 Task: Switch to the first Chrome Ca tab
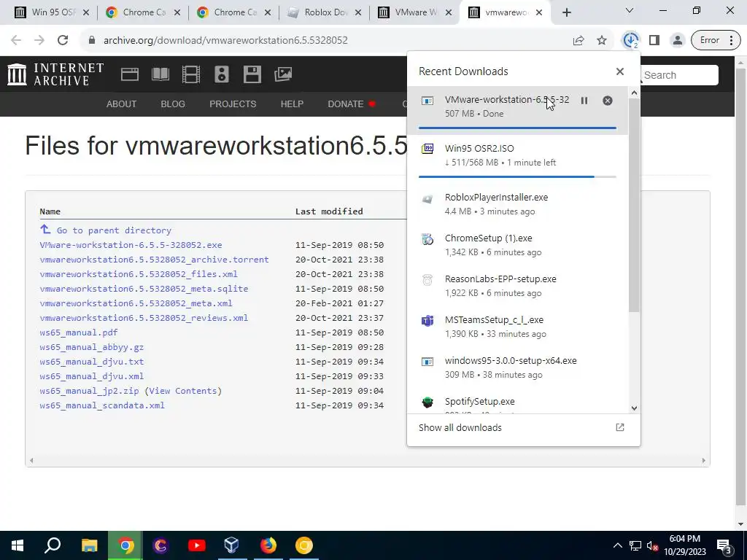[143, 12]
